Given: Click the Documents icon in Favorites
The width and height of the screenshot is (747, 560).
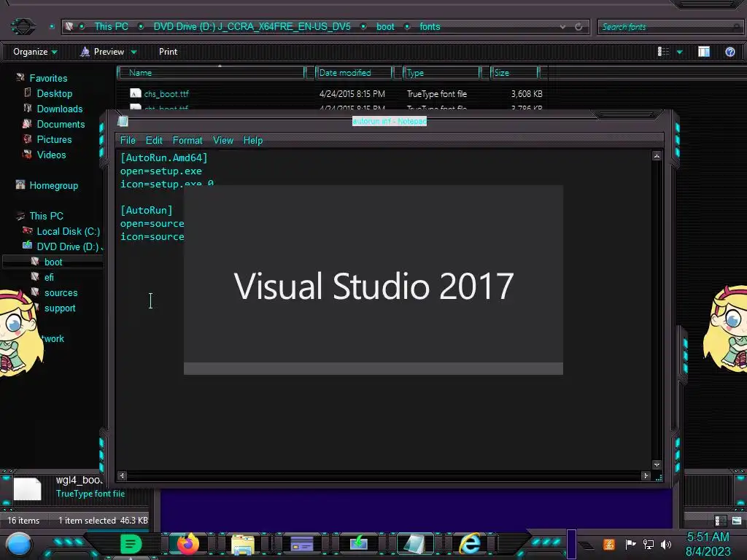Looking at the screenshot, I should [27, 124].
